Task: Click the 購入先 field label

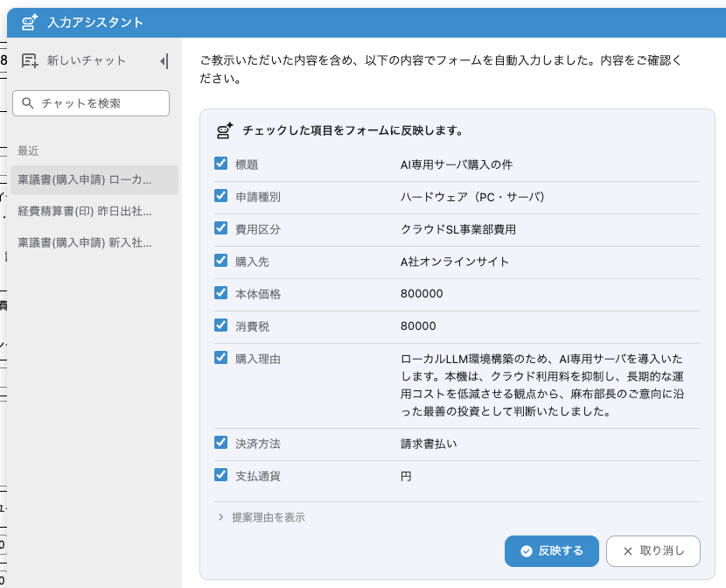Action: click(x=252, y=262)
